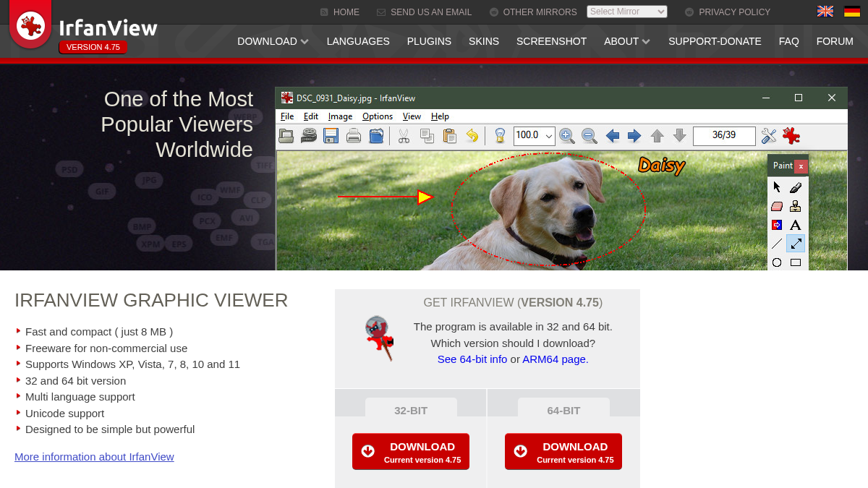The image size is (868, 488).
Task: Open the FAQ page
Action: [789, 41]
